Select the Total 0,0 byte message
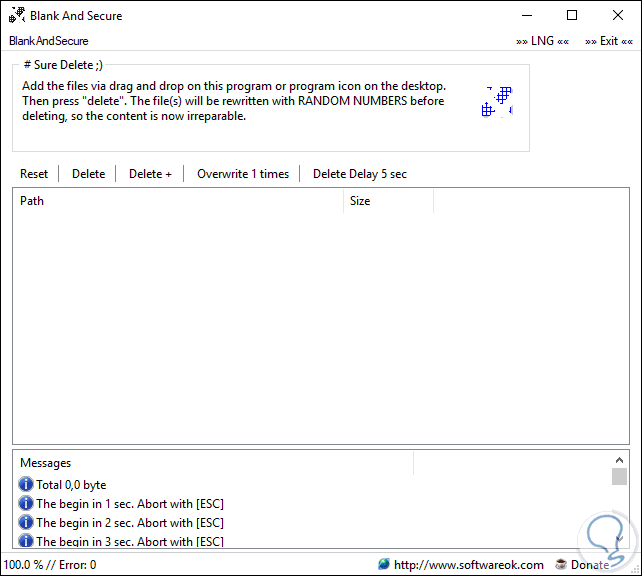 [x=71, y=485]
